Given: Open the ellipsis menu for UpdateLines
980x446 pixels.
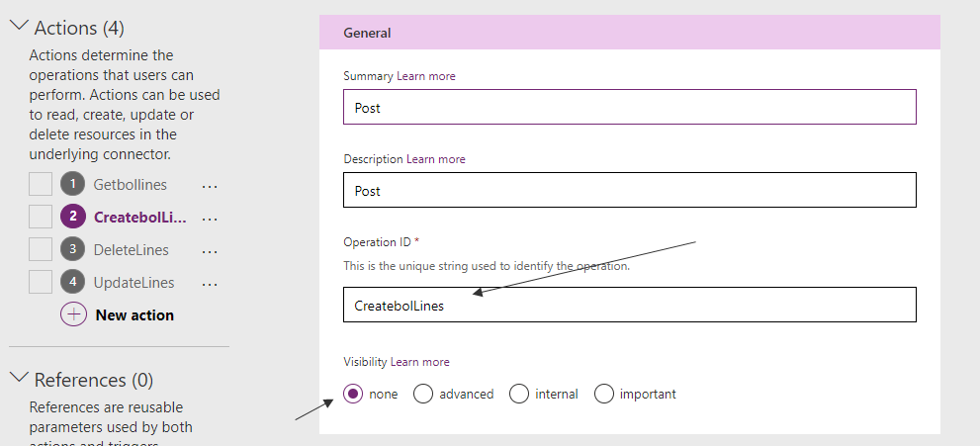Looking at the screenshot, I should tap(210, 283).
